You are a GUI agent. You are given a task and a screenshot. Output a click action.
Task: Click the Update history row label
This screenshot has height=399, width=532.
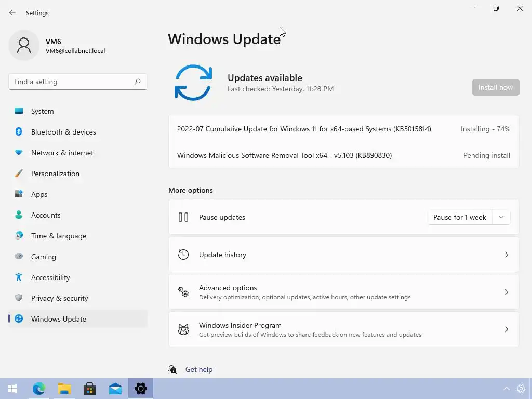pos(222,255)
